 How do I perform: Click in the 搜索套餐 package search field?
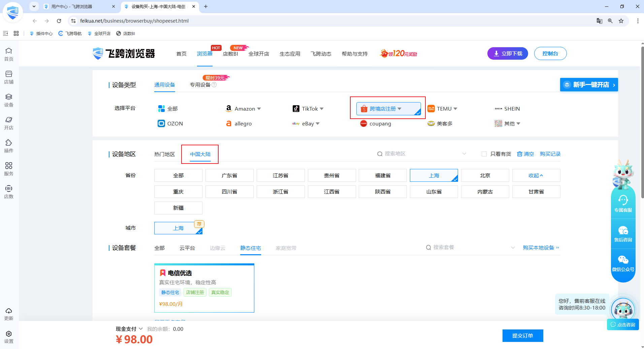click(x=470, y=248)
